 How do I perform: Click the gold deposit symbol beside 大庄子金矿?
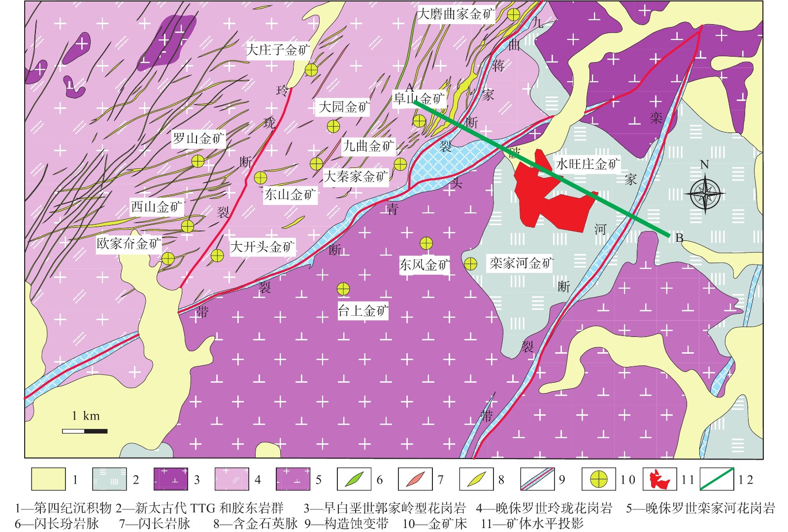311,70
